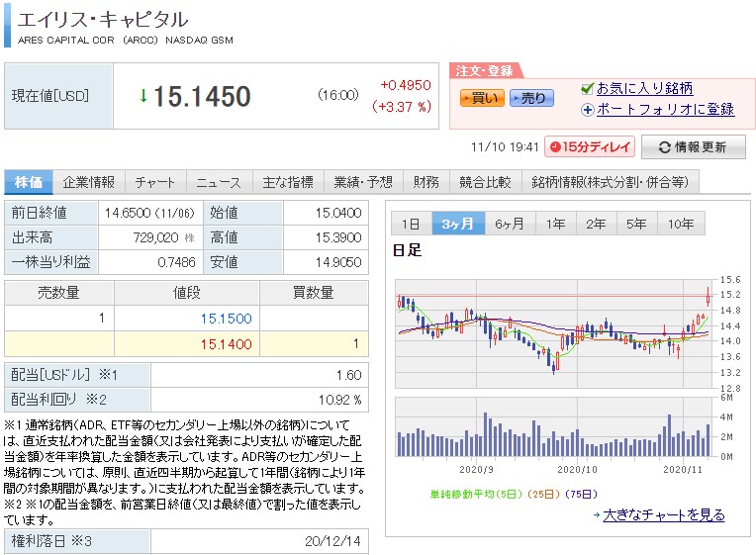
Task: Click the dividend yield 10.92 %
Action: click(x=340, y=400)
